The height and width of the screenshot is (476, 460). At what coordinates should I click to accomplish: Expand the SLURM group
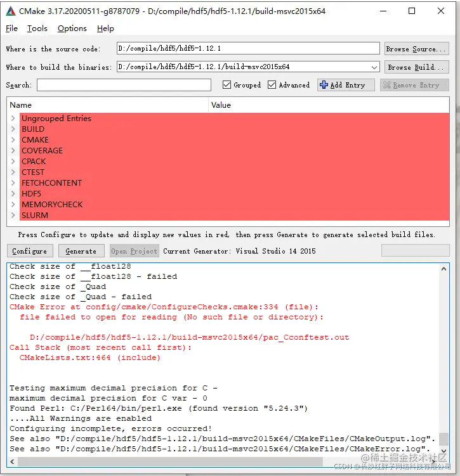point(13,215)
